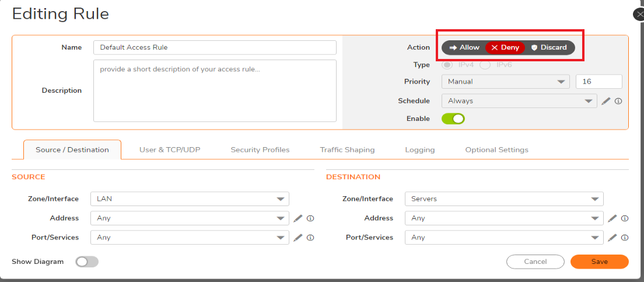Open the Traffic Shaping tab

[347, 150]
